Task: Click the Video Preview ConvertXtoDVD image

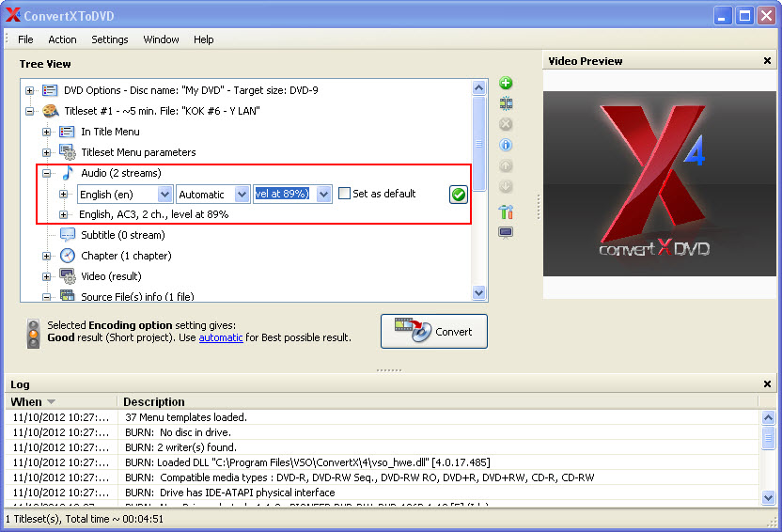Action: (659, 183)
